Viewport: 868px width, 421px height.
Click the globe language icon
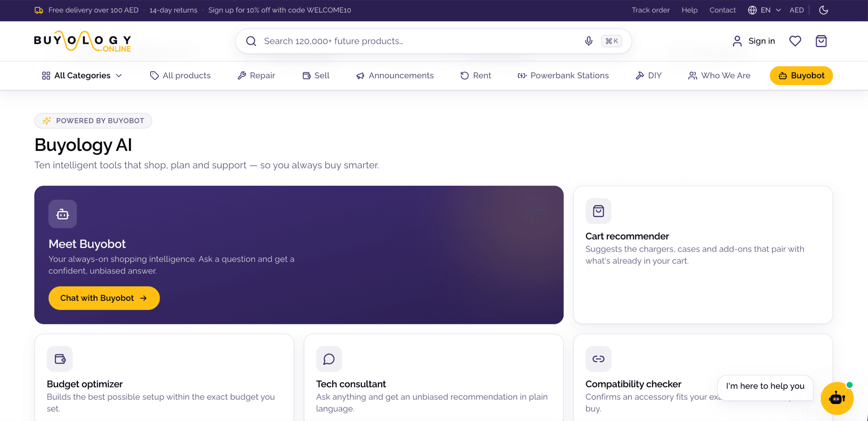(752, 10)
